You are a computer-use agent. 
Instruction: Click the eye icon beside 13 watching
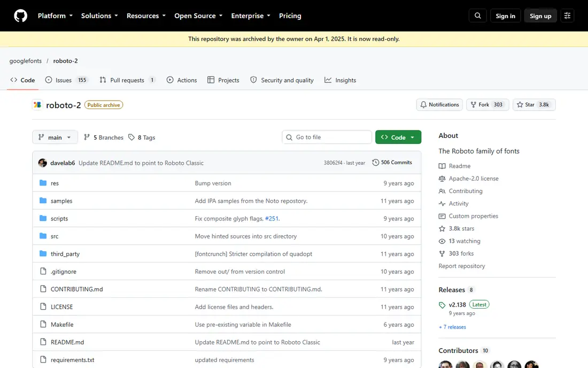click(442, 241)
